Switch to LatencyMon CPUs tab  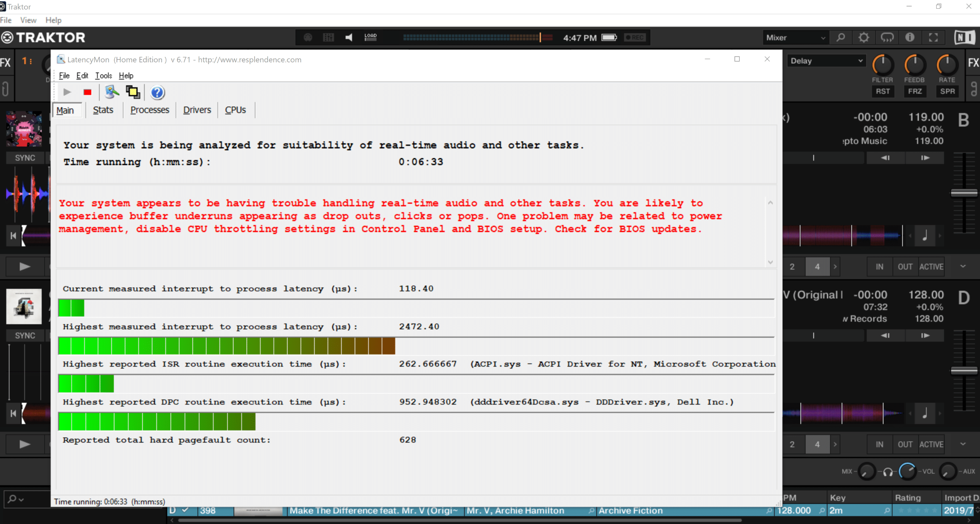click(235, 110)
